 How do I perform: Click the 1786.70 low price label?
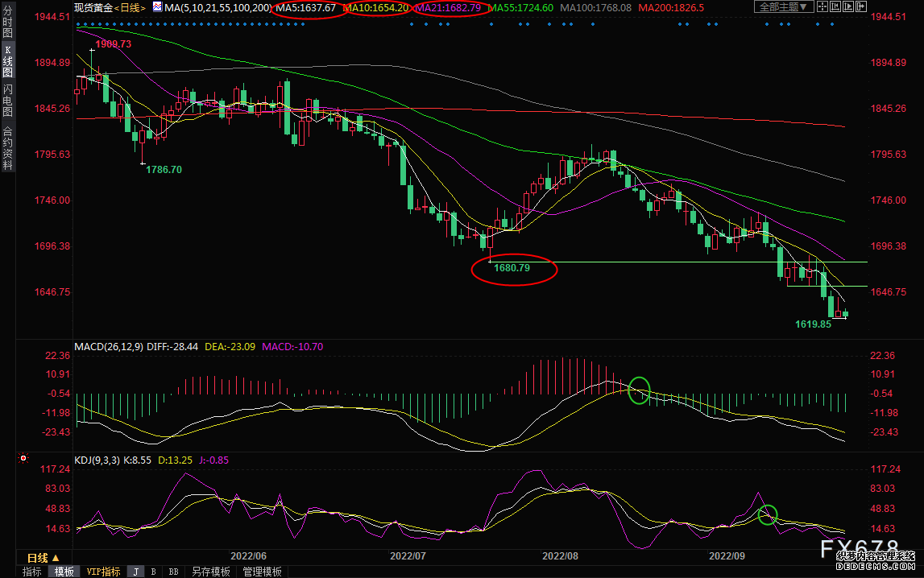pos(164,170)
